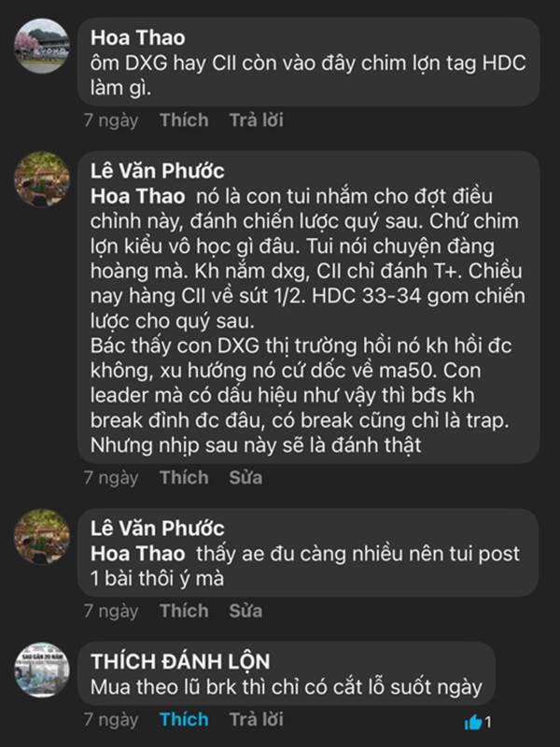
Task: Click Sửa to edit the long comment
Action: (x=245, y=477)
